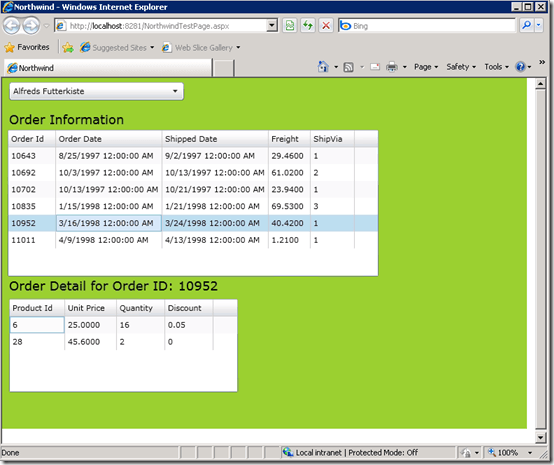Image resolution: width=554 pixels, height=465 pixels.
Task: Click the Add to Favorites Bar icon
Action: tap(68, 47)
